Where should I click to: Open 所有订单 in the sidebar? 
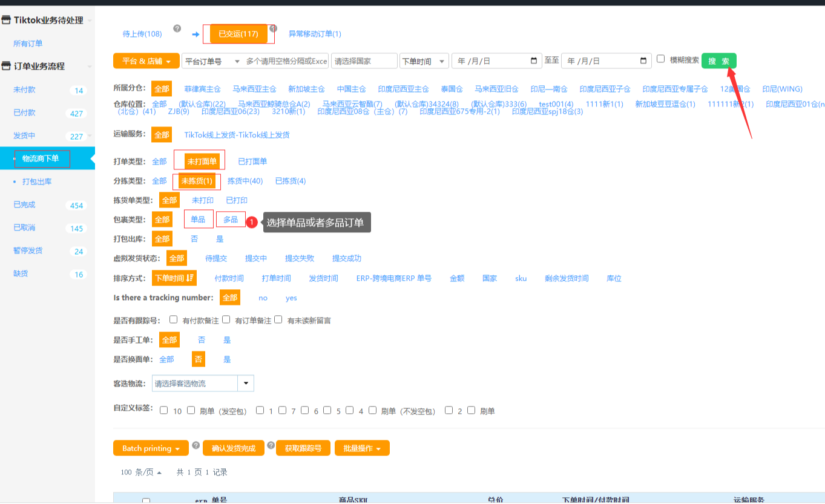pyautogui.click(x=28, y=44)
